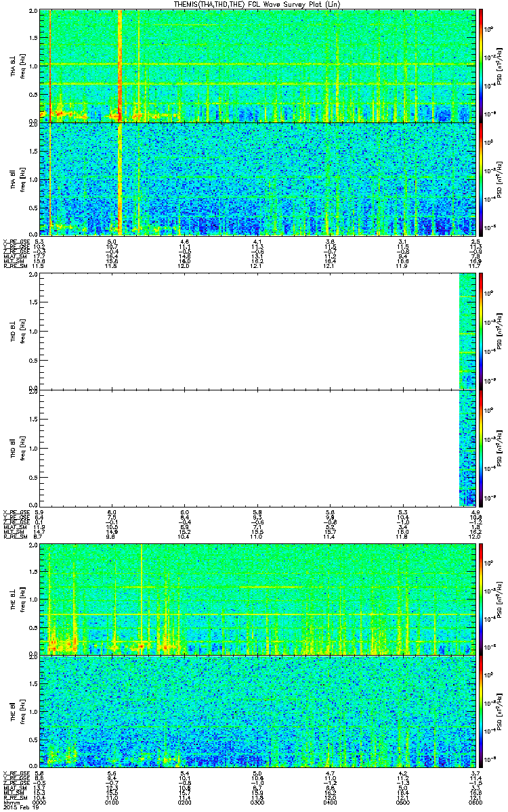Click the THA BL freq [Hz] axis label
This screenshot has height=812, width=508.
(22, 66)
